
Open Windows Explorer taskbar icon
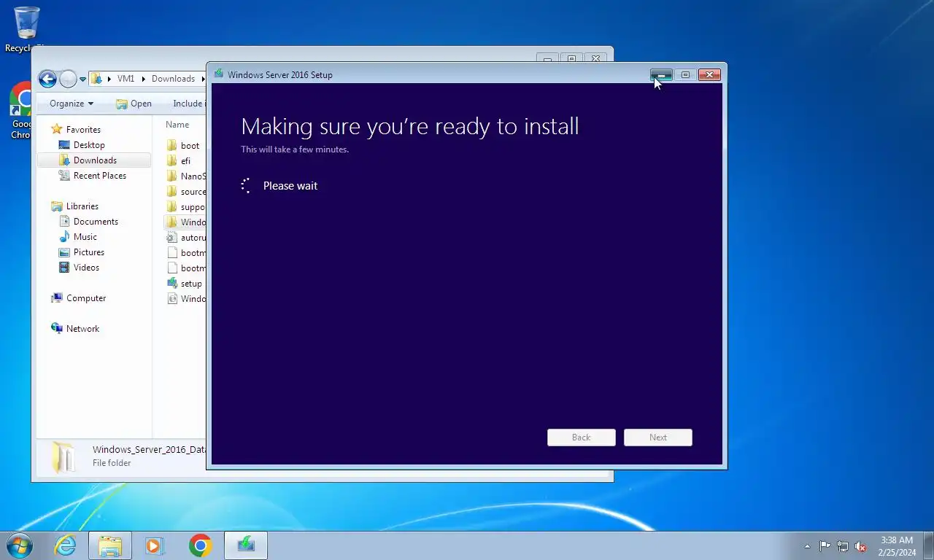coord(110,545)
